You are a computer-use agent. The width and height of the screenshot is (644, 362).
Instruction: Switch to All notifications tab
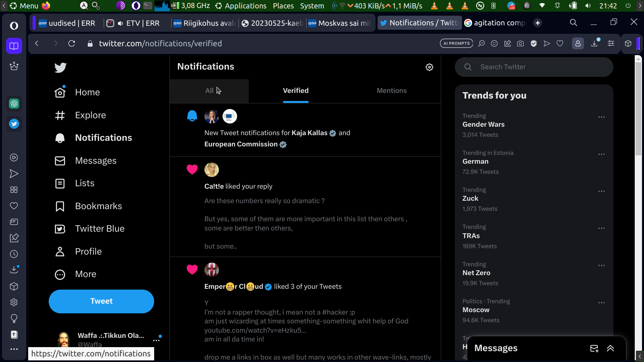209,91
